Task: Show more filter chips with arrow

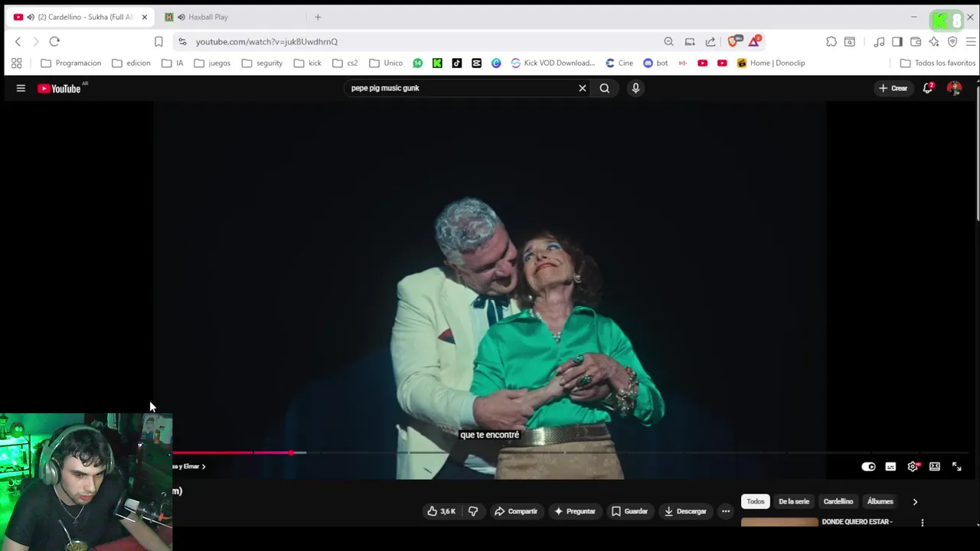Action: pyautogui.click(x=915, y=502)
